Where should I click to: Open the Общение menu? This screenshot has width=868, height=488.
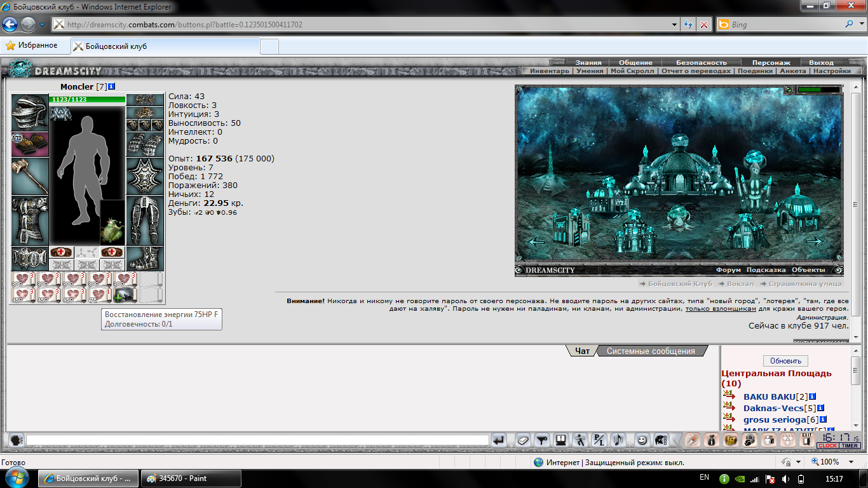[635, 62]
